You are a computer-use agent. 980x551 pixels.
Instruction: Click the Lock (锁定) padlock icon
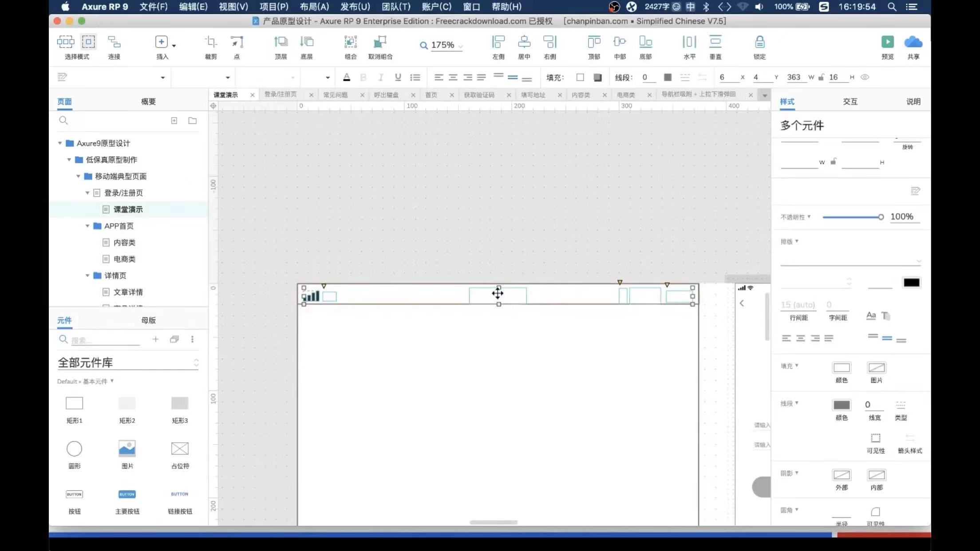[x=759, y=42]
